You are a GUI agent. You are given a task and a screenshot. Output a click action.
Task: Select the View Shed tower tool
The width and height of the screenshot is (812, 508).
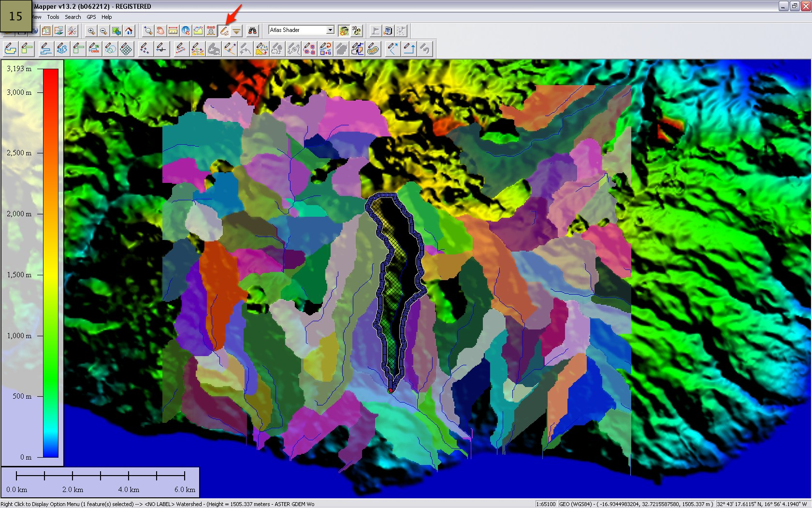point(211,31)
